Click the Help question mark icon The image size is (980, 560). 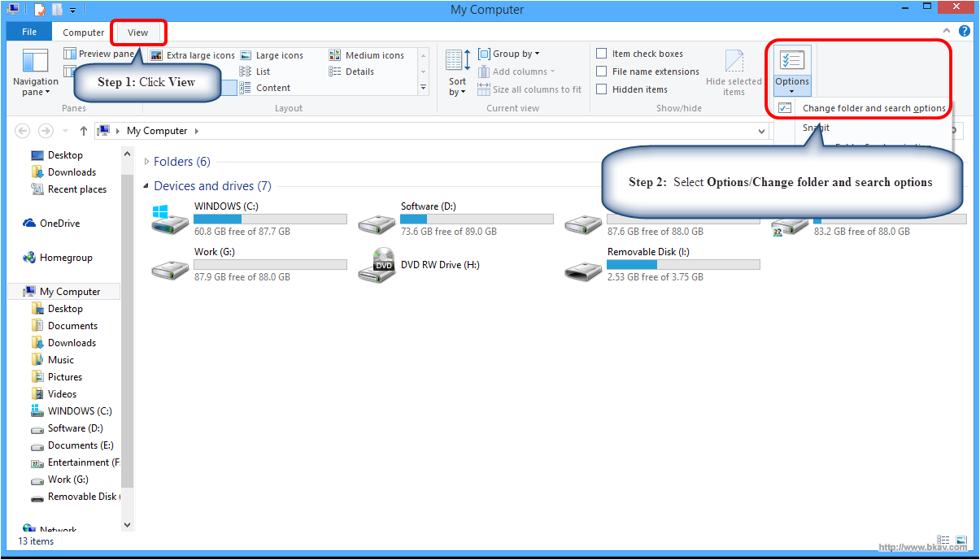click(x=964, y=32)
